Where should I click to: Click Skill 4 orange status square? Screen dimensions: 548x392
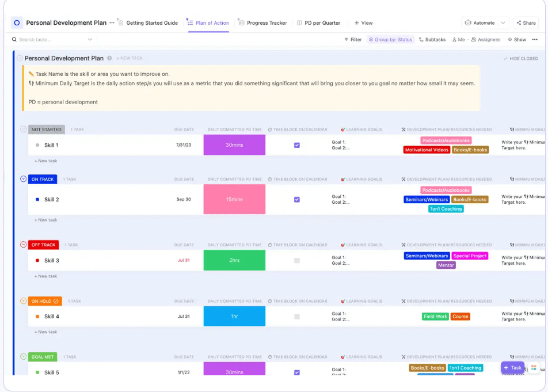point(37,317)
